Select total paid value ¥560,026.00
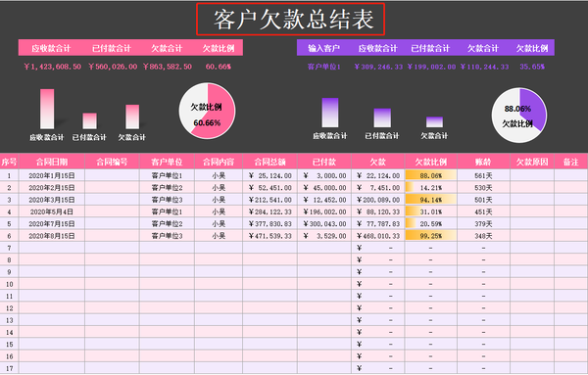 click(113, 67)
